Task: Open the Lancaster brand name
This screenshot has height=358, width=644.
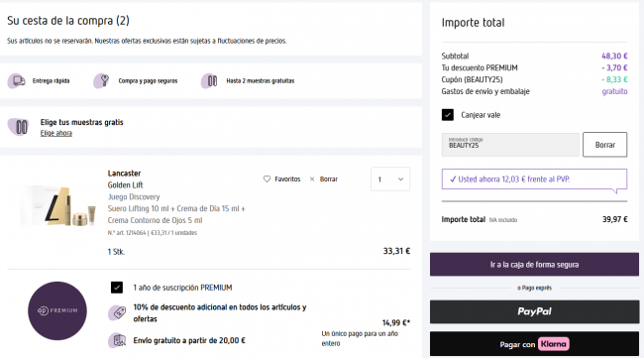Action: pyautogui.click(x=124, y=174)
